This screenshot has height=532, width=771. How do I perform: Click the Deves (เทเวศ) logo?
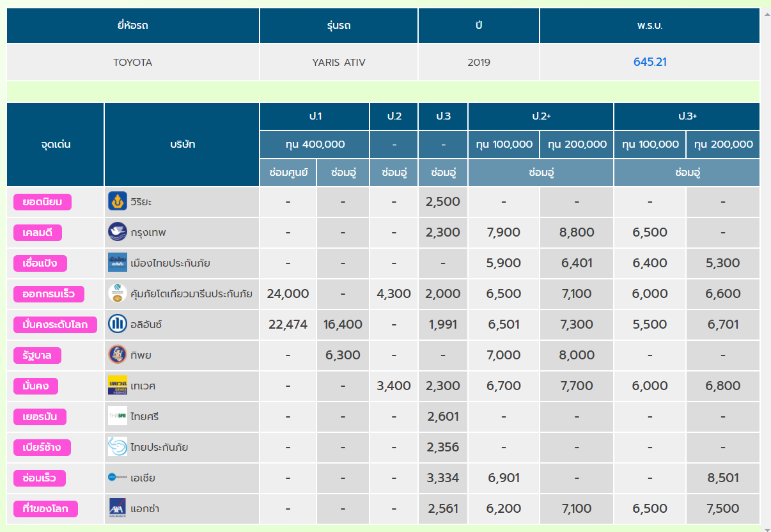[x=118, y=386]
